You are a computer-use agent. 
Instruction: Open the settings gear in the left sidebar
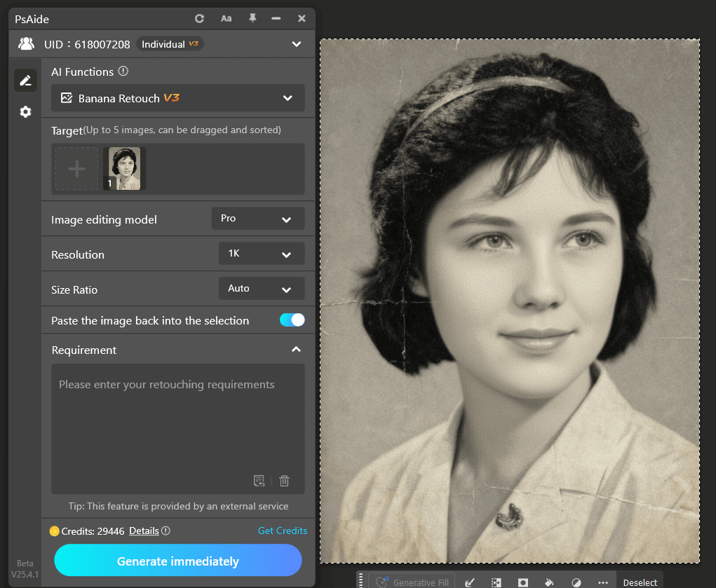click(x=25, y=111)
